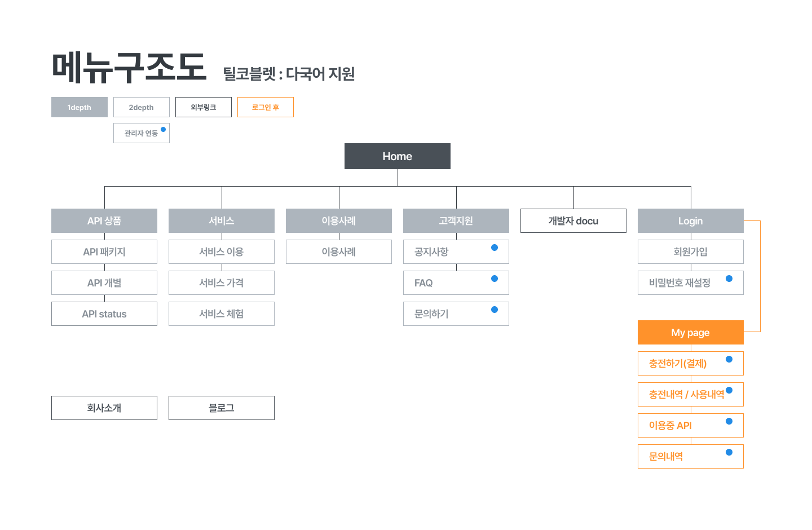The image size is (812, 530).
Task: Click the 충전내역 / 사용내역 text label
Action: coord(686,395)
